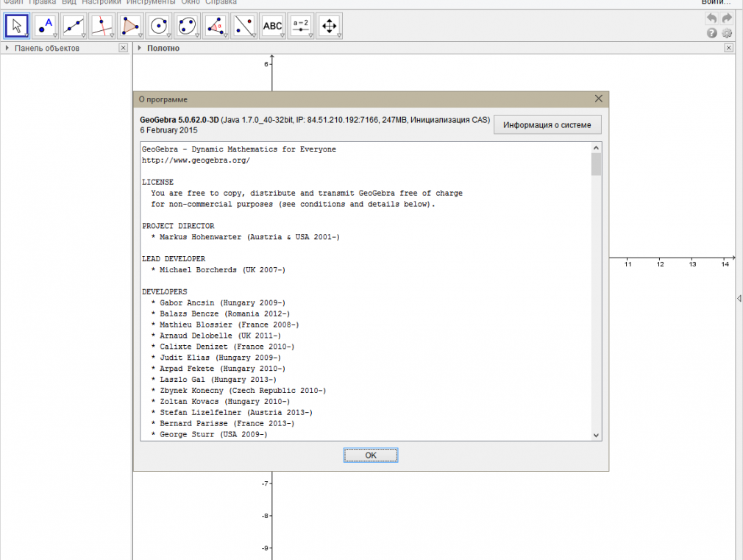Viewport: 743px width, 560px height.
Task: Close the О программе dialog
Action: click(599, 99)
